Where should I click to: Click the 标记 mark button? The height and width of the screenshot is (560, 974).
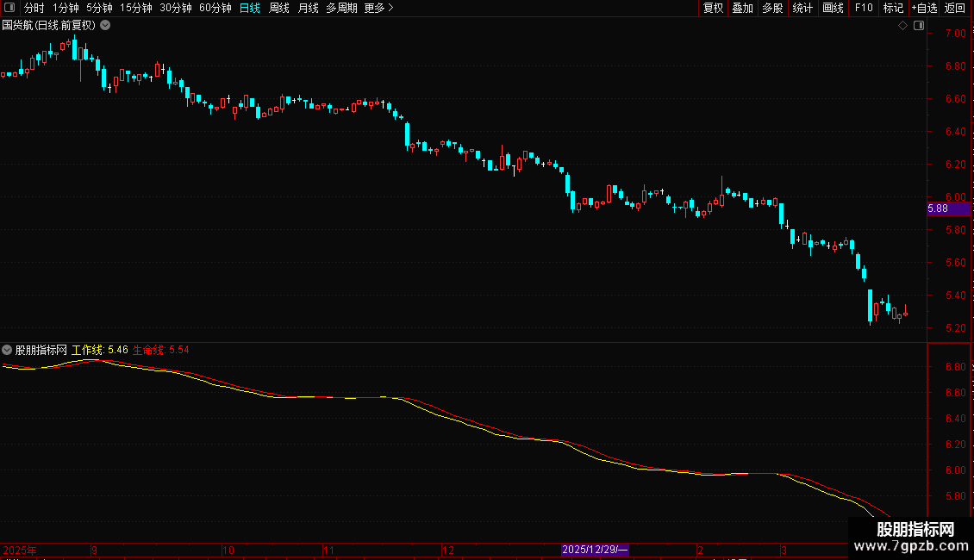[893, 8]
